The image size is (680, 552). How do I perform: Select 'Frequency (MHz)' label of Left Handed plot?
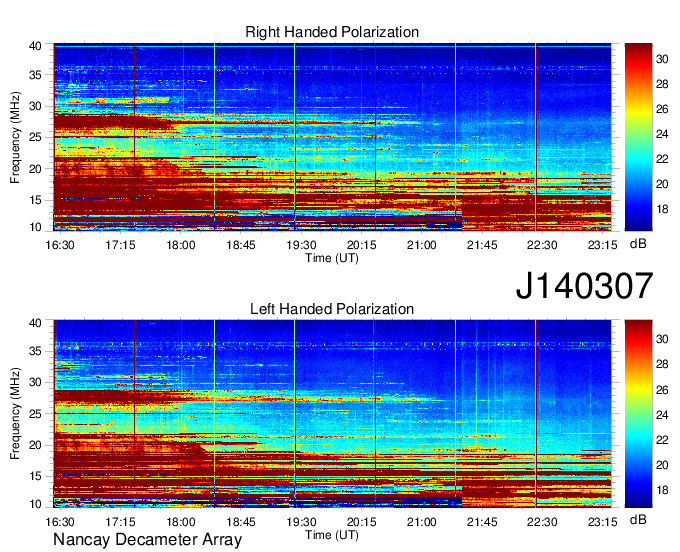[15, 414]
